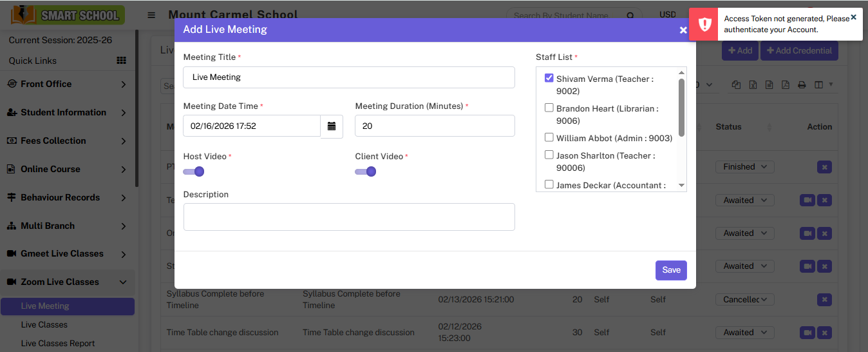Screen dimensions: 868x352
Task: Close the Add Live Meeting dialog
Action: (x=683, y=30)
